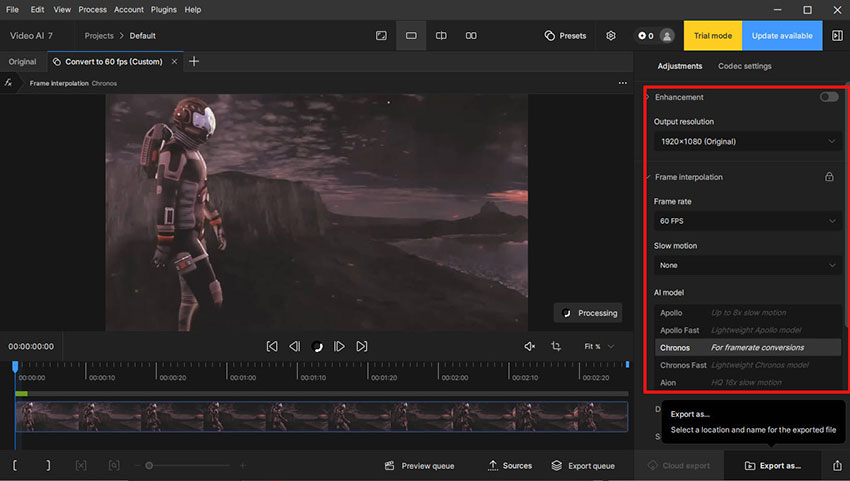Mute the preview audio
The height and width of the screenshot is (481, 850).
(530, 346)
